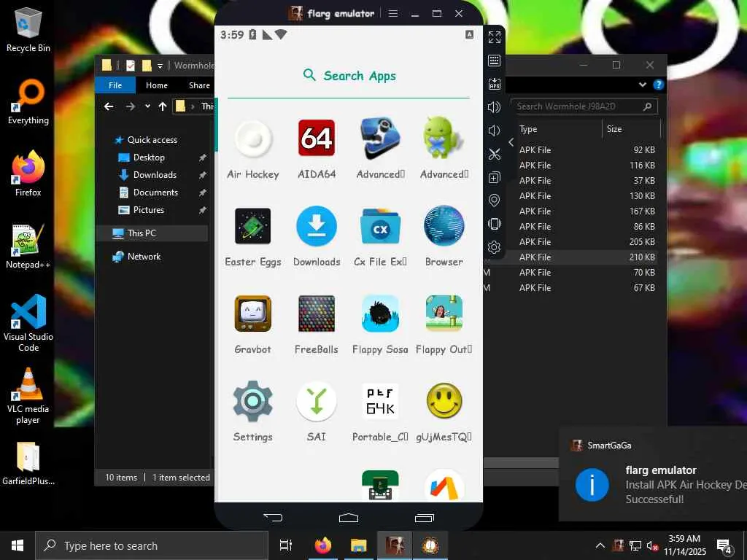The width and height of the screenshot is (747, 560).
Task: Open Explorer help question mark icon
Action: click(x=659, y=85)
